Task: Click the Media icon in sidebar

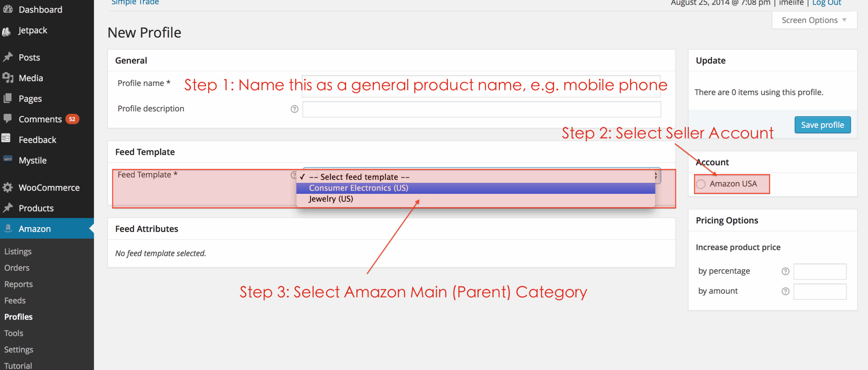Action: coord(7,78)
